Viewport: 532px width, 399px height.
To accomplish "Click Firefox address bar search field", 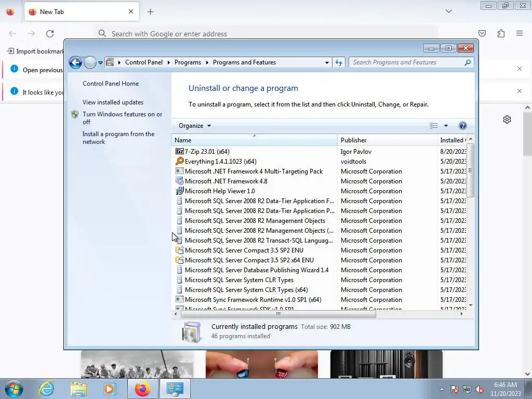I will (267, 34).
